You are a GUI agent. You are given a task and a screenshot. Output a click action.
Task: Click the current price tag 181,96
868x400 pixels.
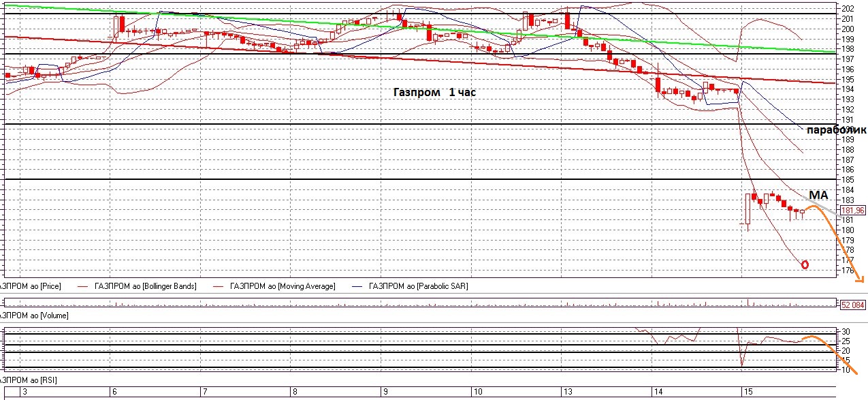coord(853,211)
